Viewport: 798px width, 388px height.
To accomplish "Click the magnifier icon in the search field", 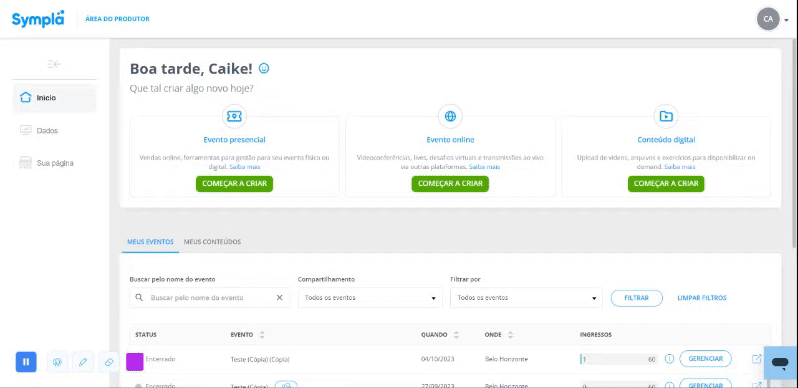I will point(139,297).
